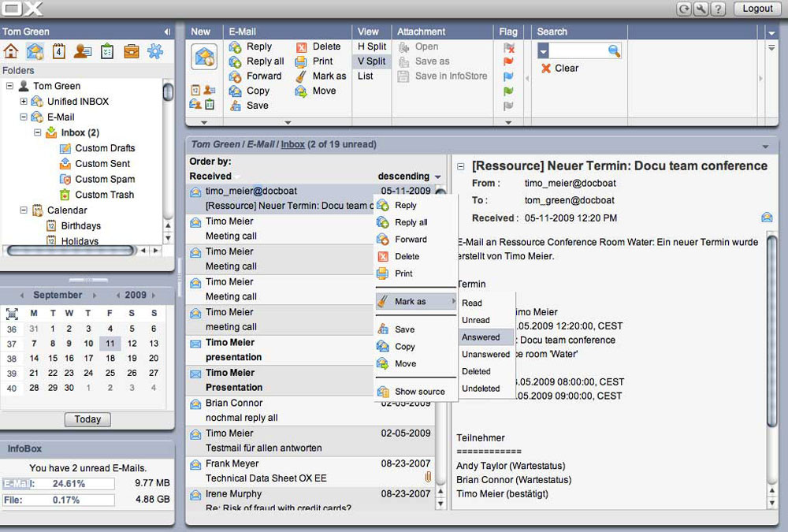Open the Calendar module icon in sidebar
788x532 pixels.
[x=58, y=51]
